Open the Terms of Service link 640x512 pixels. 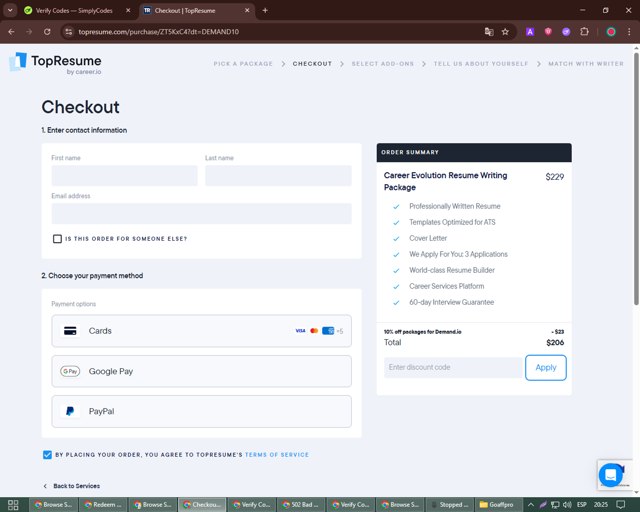[277, 455]
